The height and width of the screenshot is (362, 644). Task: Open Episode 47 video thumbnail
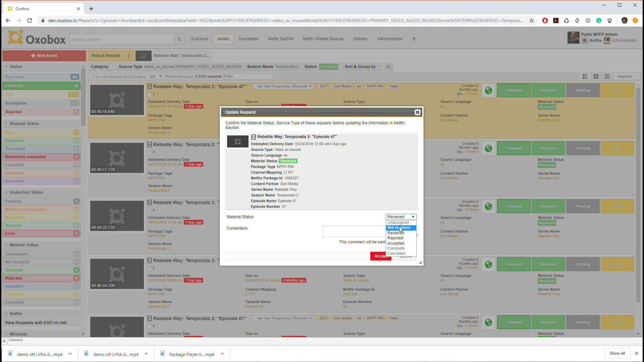117,100
